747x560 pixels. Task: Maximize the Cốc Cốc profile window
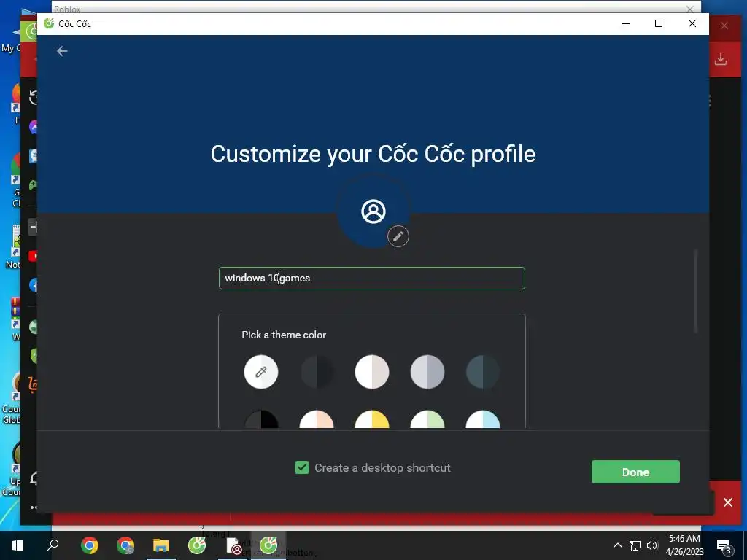[x=659, y=23]
